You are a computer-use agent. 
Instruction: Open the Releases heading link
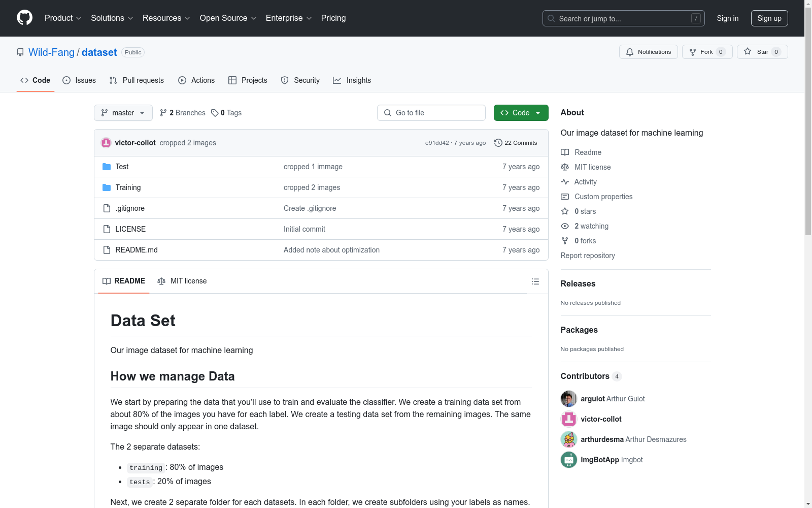(x=578, y=283)
